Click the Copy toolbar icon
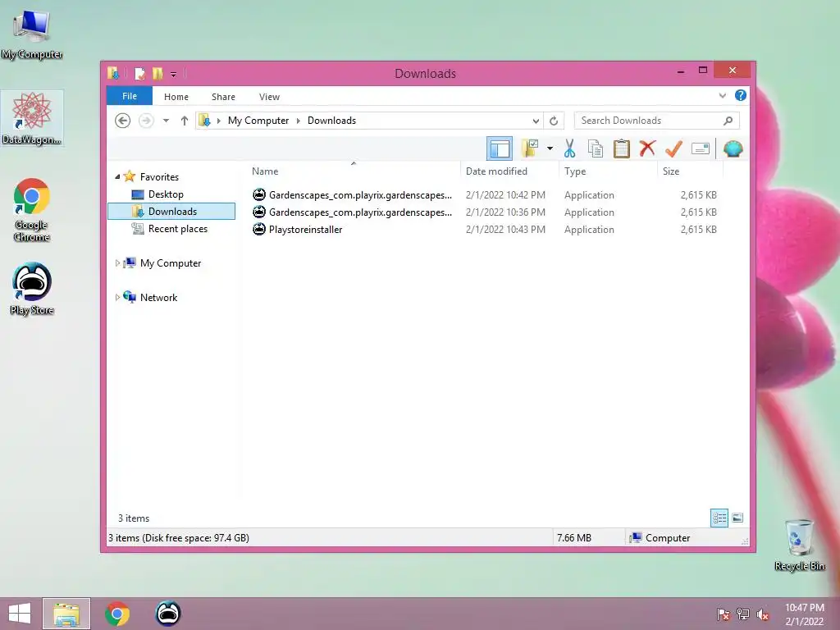Viewport: 840px width, 630px height. (596, 148)
